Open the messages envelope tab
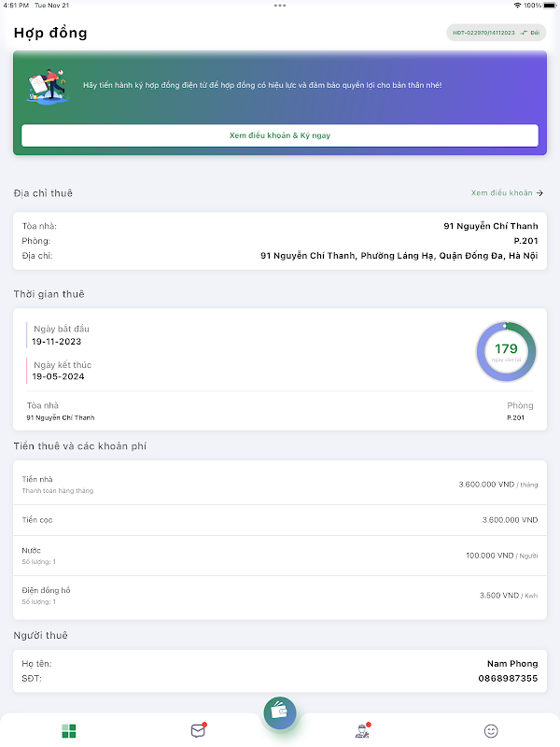The image size is (560, 747). (x=198, y=730)
